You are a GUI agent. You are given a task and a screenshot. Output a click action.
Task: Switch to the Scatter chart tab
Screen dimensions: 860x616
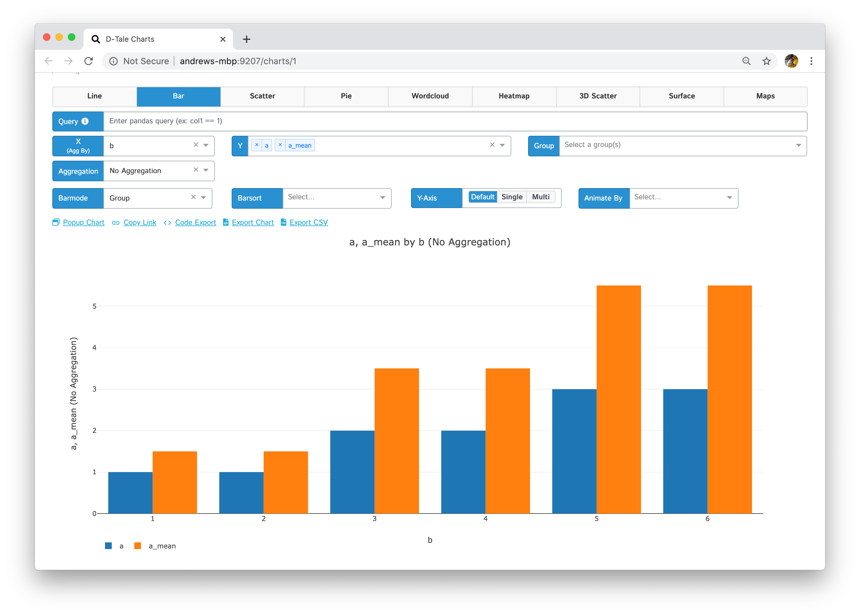click(262, 96)
